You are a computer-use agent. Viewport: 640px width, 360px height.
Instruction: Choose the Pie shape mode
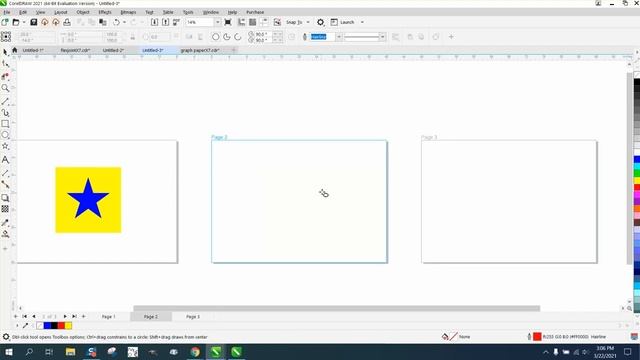point(227,37)
